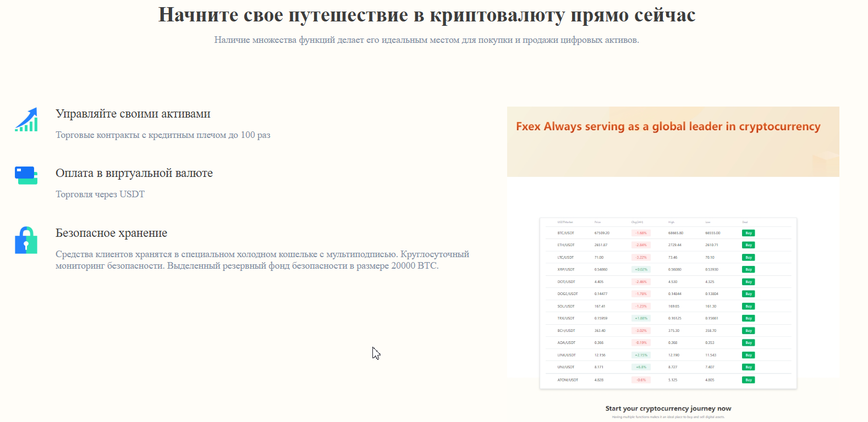Click the DOT/USDT pair name
Image resolution: width=868 pixels, height=422 pixels.
point(566,282)
